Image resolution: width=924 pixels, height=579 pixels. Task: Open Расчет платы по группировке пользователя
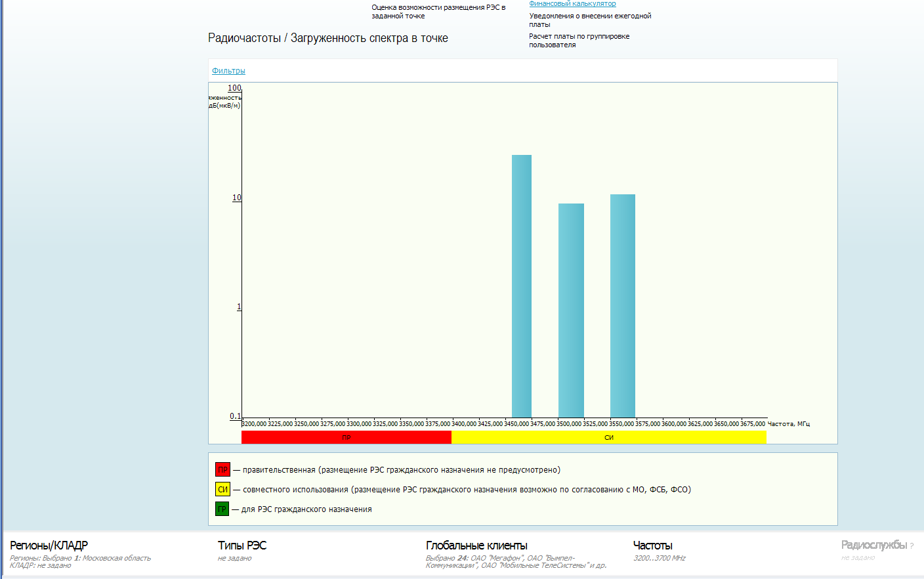coord(579,41)
